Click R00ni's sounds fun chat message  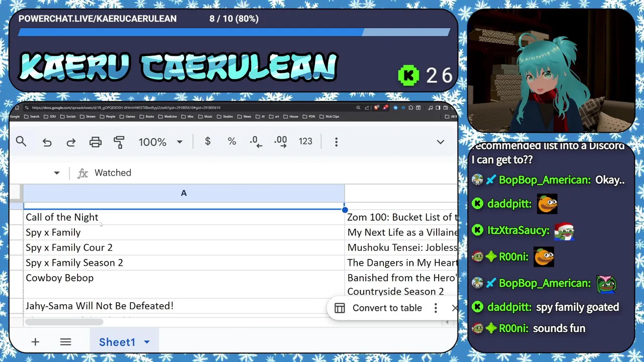(x=559, y=328)
